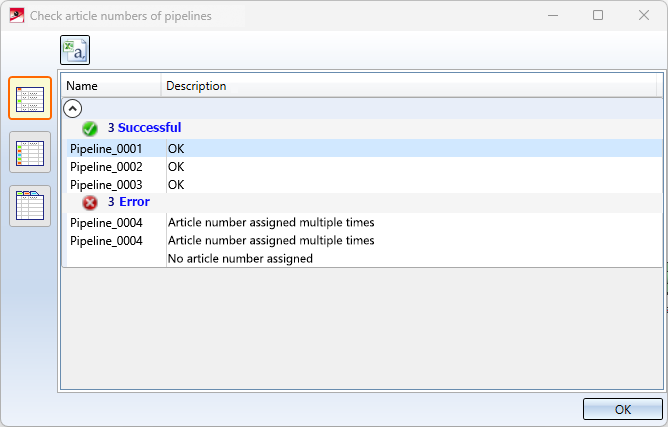This screenshot has height=427, width=668.
Task: Select the Pipeline_0001 row
Action: point(106,148)
